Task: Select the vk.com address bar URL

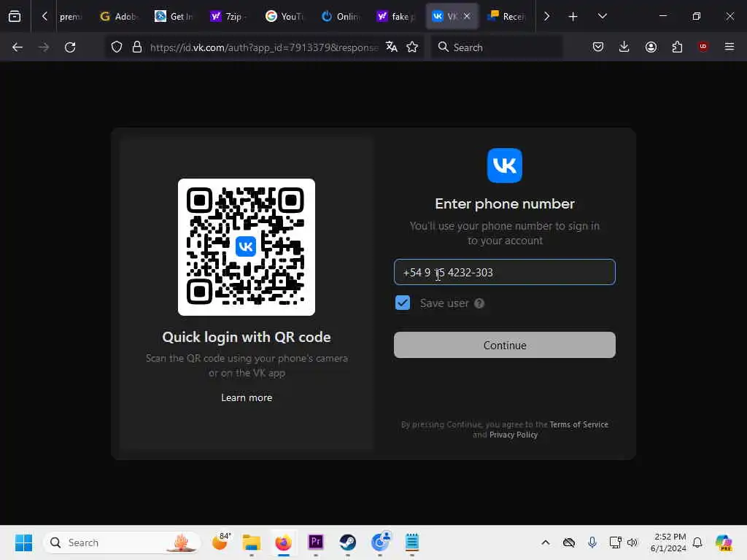Action: click(x=264, y=47)
